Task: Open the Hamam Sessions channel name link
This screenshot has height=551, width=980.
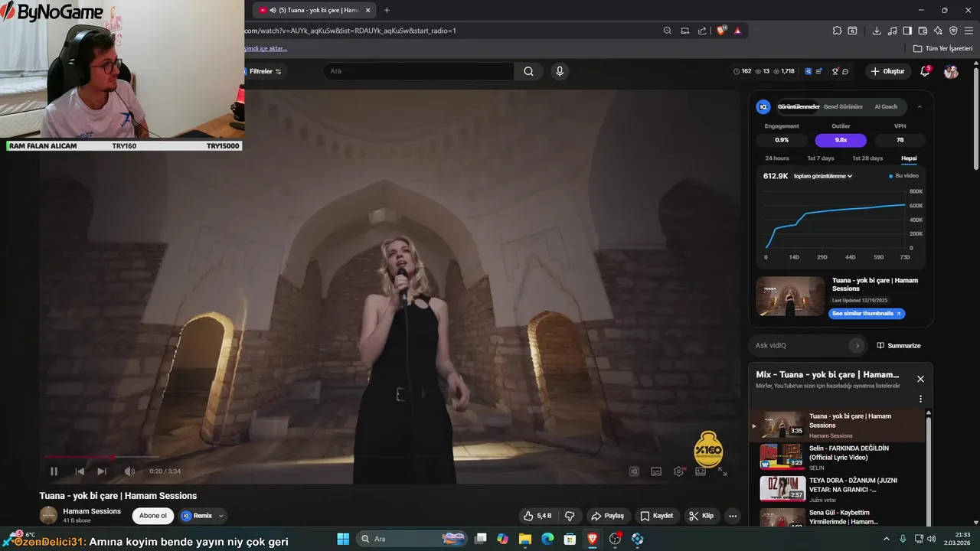Action: point(92,511)
